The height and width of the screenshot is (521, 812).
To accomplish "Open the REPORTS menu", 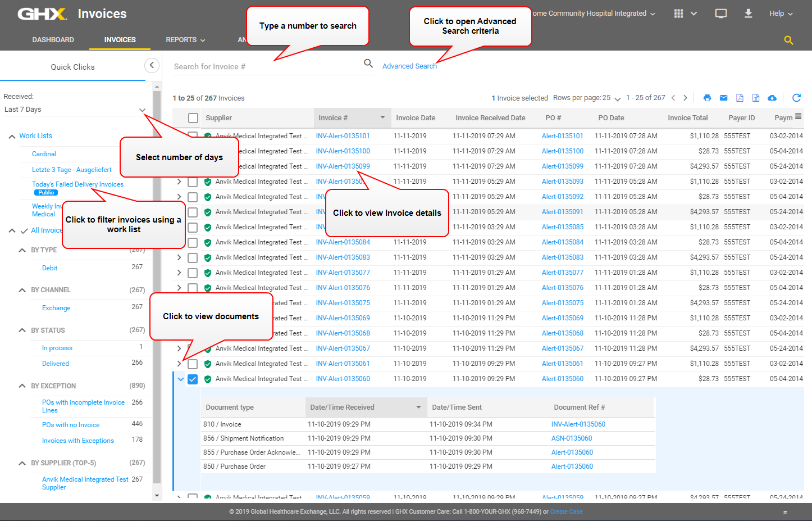I will pyautogui.click(x=185, y=40).
